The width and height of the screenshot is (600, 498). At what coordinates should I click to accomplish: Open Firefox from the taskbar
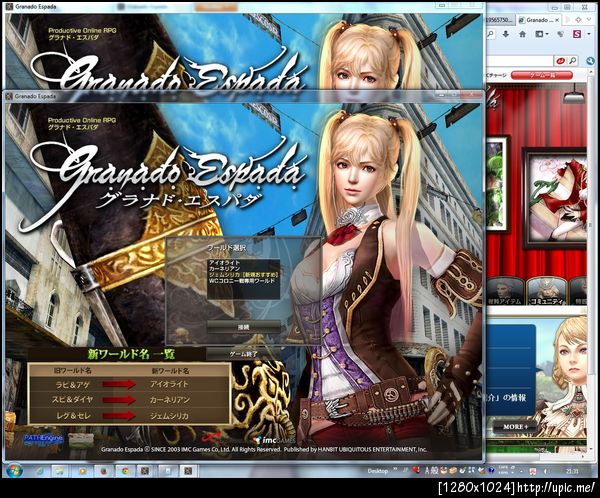(x=104, y=471)
